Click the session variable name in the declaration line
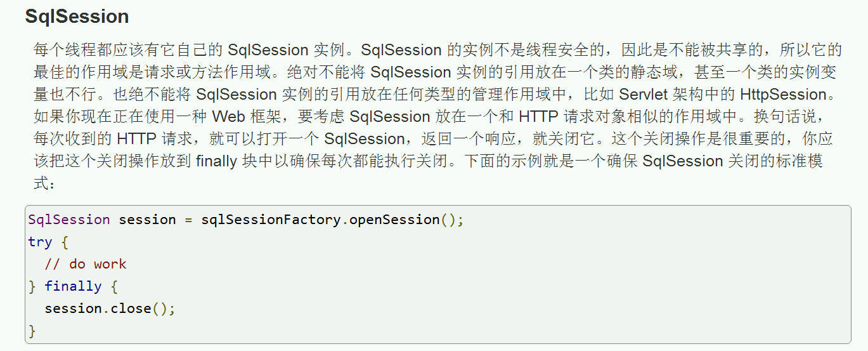 [x=147, y=220]
